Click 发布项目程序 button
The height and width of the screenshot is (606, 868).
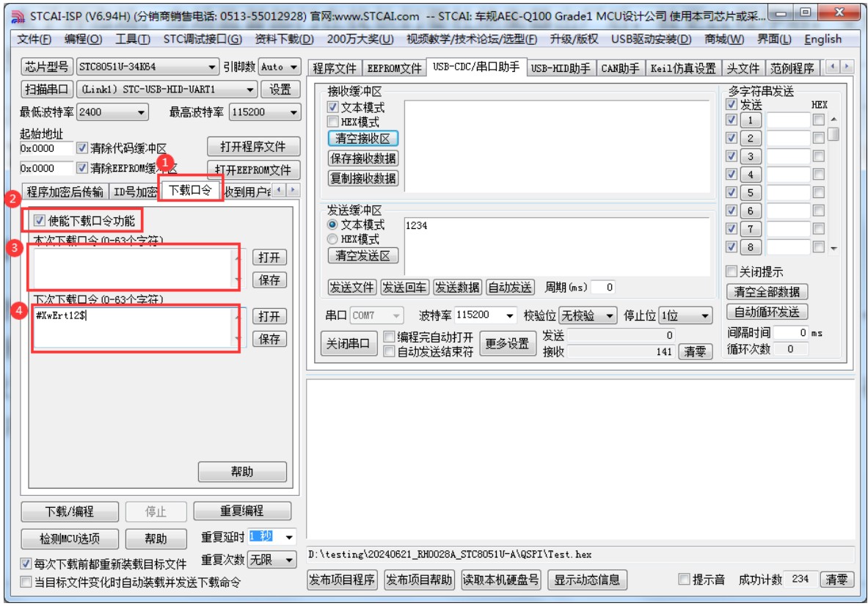pos(342,580)
